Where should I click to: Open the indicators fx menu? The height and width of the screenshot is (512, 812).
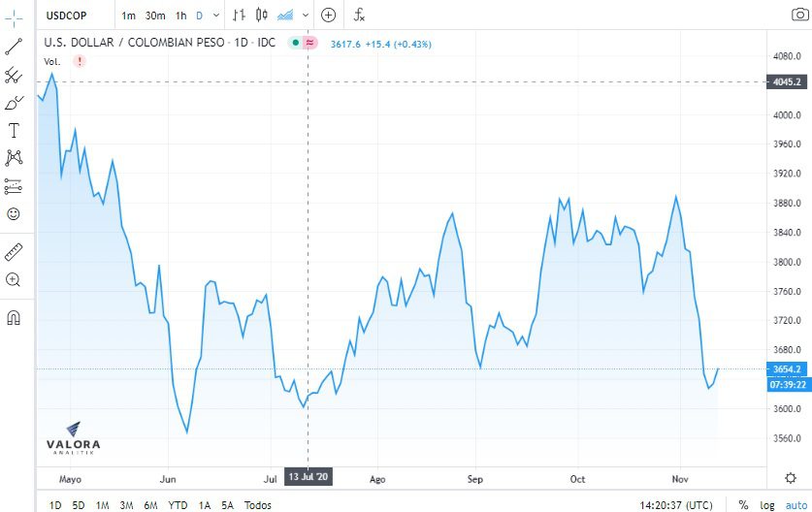click(359, 15)
